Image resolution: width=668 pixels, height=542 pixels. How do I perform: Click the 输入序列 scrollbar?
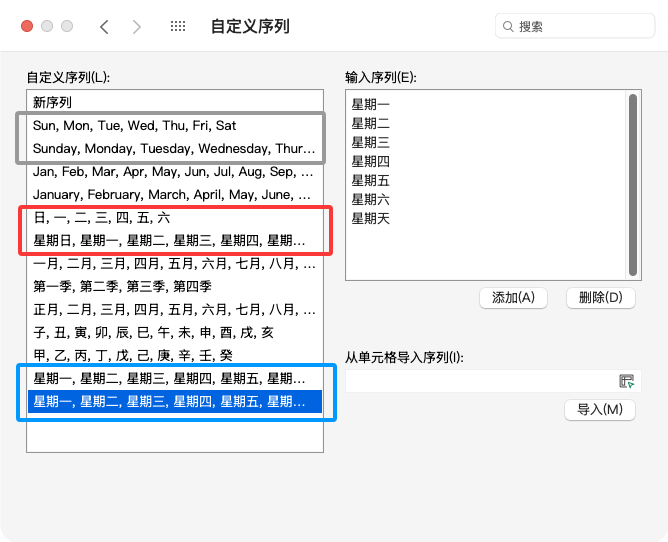(x=633, y=185)
